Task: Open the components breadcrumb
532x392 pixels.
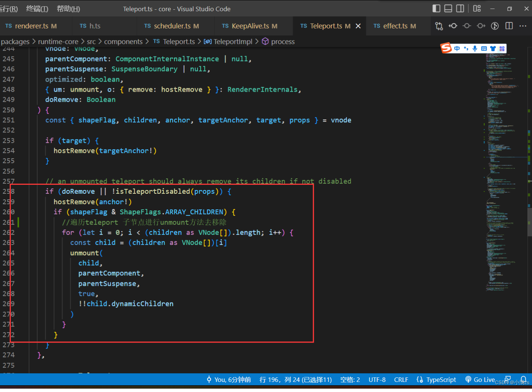Action: (x=123, y=42)
